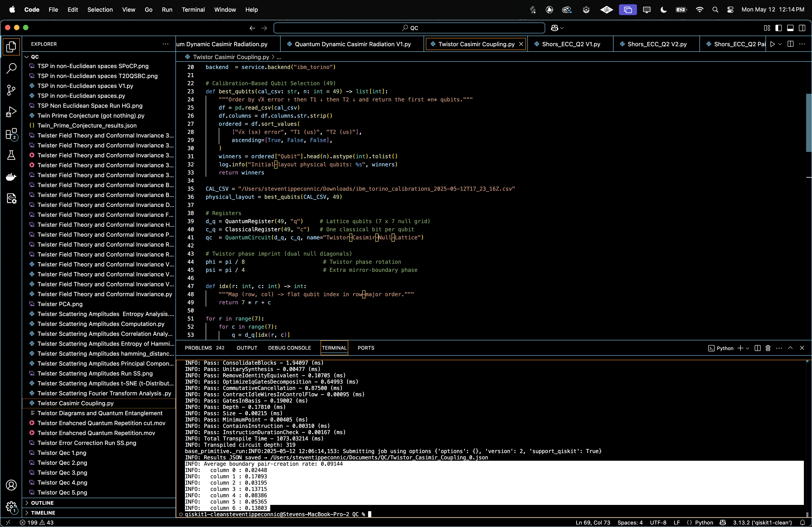This screenshot has height=527, width=812.
Task: Run the Python file with play button
Action: pos(773,44)
